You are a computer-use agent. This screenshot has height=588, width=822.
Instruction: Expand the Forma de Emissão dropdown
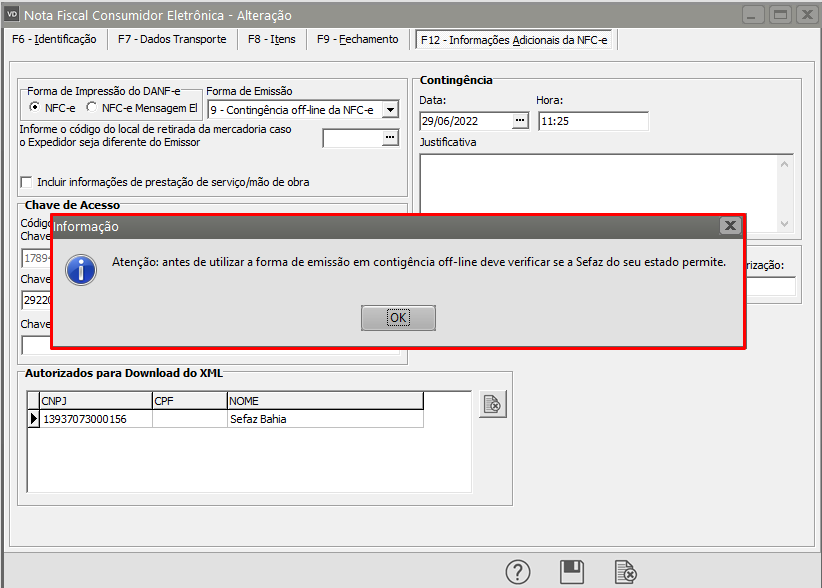391,110
